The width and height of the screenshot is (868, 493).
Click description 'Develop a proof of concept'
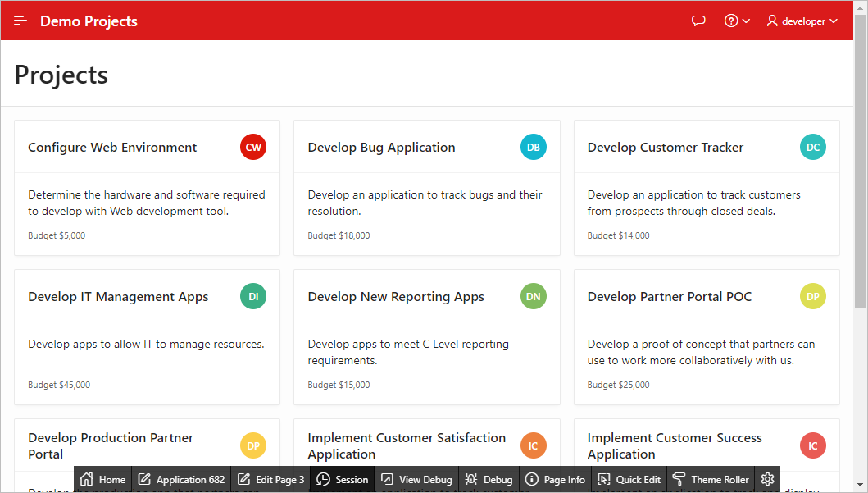701,352
